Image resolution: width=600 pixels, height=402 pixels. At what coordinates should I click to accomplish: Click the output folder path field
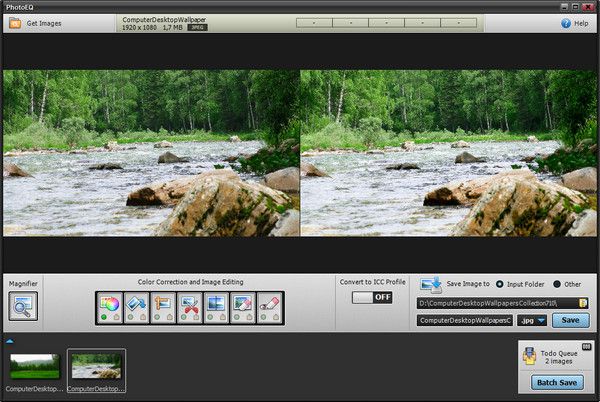(x=495, y=302)
